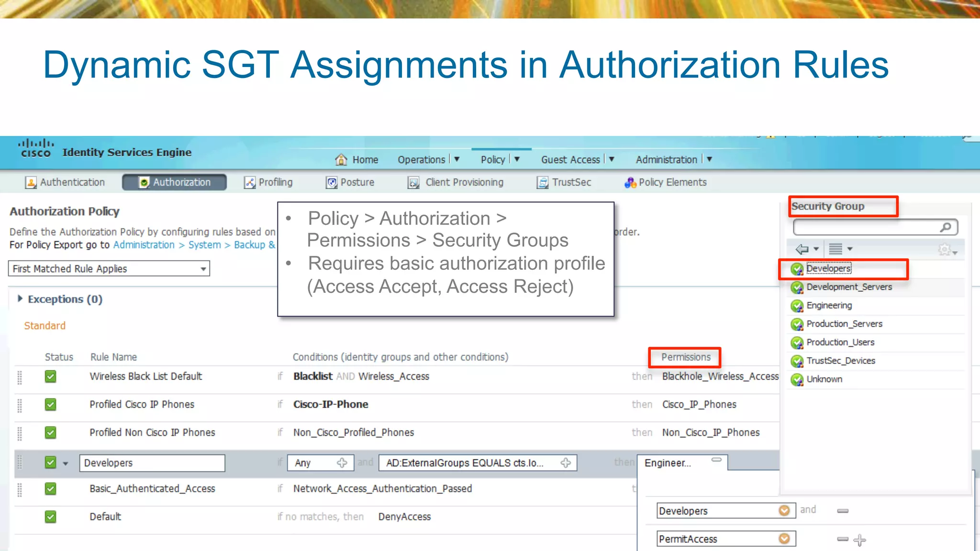Image resolution: width=980 pixels, height=551 pixels.
Task: Click the Blackhole_Wireless_Access permission
Action: (720, 376)
